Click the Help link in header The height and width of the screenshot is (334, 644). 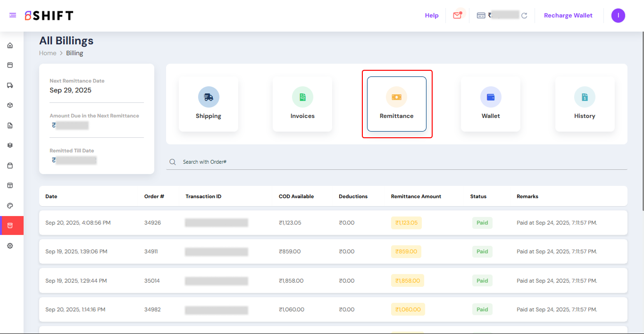pyautogui.click(x=432, y=16)
